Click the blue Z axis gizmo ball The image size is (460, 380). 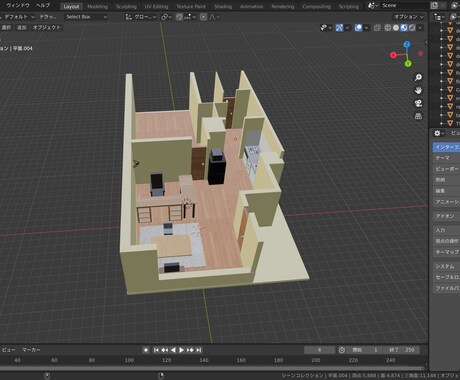click(x=407, y=44)
